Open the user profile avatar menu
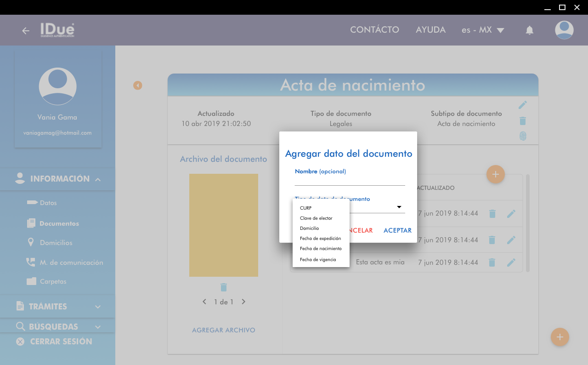588x365 pixels. pyautogui.click(x=564, y=30)
